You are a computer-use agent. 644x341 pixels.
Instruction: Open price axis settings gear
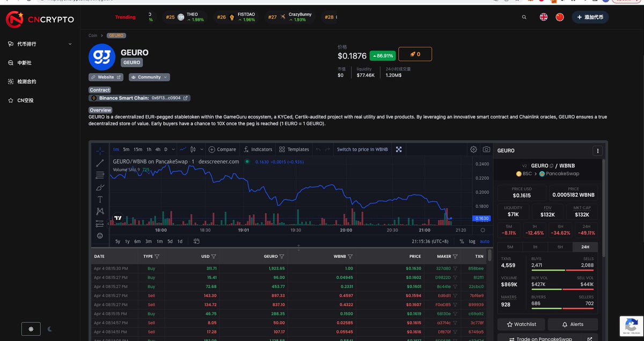pyautogui.click(x=482, y=230)
